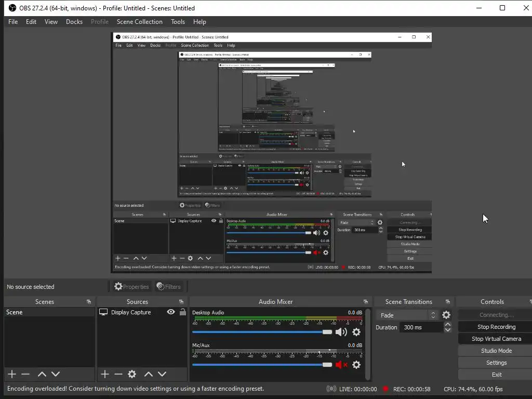
Task: Open Mic/Aux gear settings
Action: 356,365
